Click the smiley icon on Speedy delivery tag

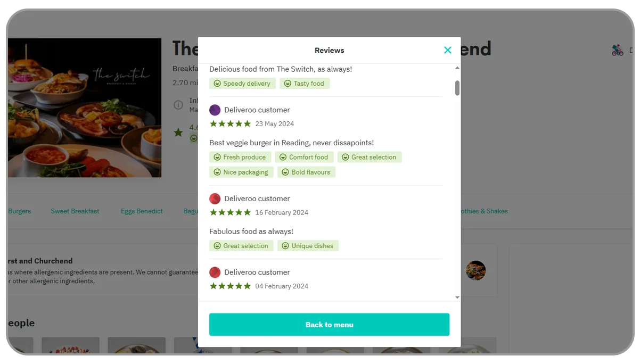tap(218, 84)
